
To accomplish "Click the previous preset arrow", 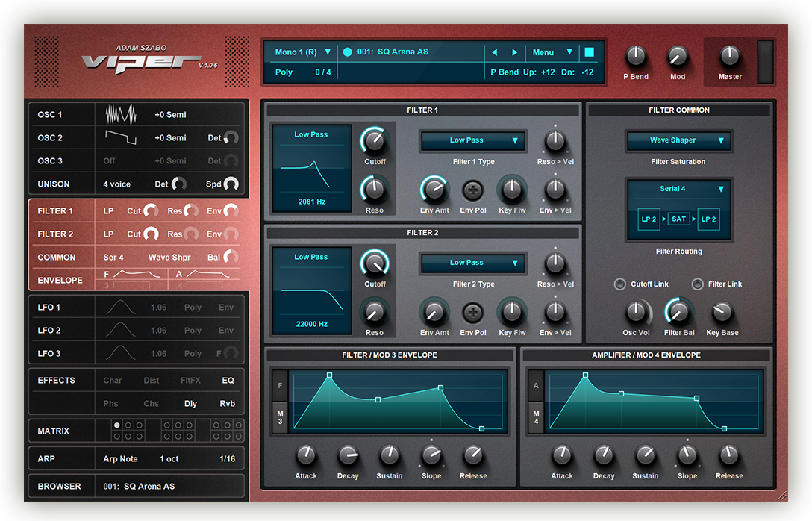I will pyautogui.click(x=493, y=52).
